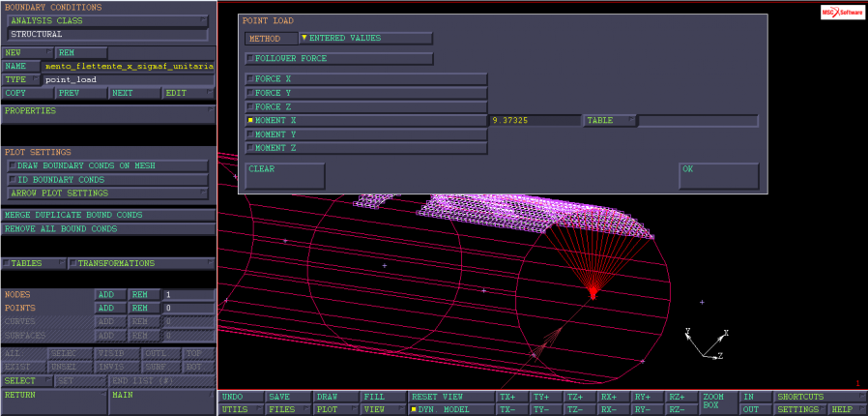This screenshot has width=868, height=416.
Task: Click ZOOM BOX button
Action: [717, 403]
